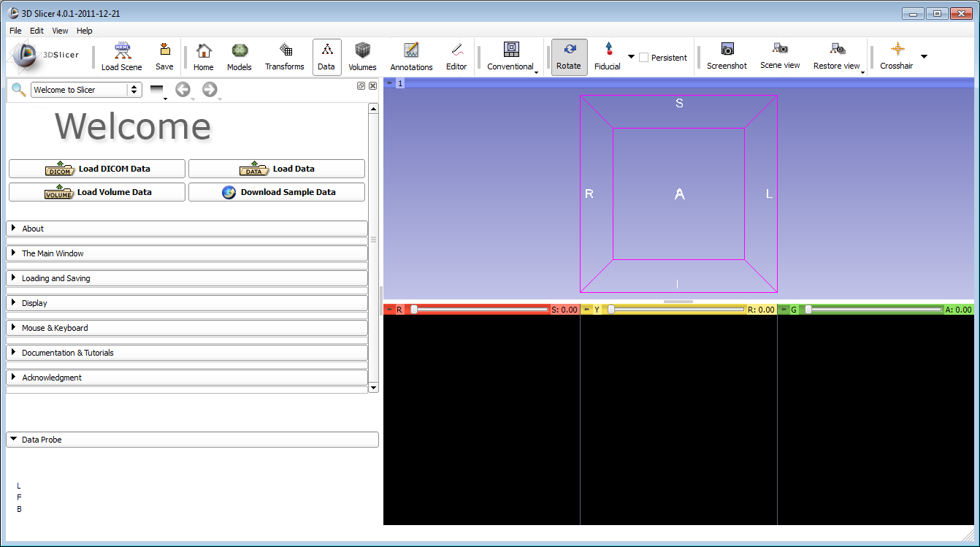Click the Crosshair toolbar icon

(897, 56)
